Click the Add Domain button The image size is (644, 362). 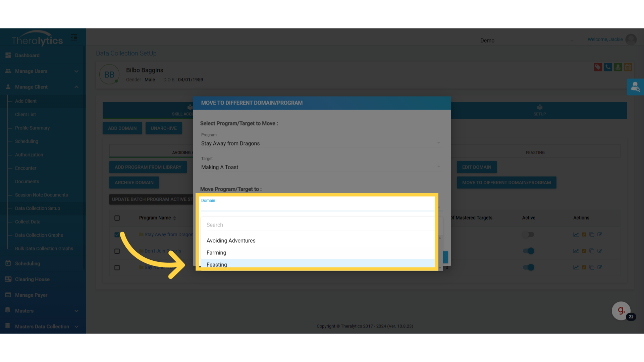coord(122,128)
